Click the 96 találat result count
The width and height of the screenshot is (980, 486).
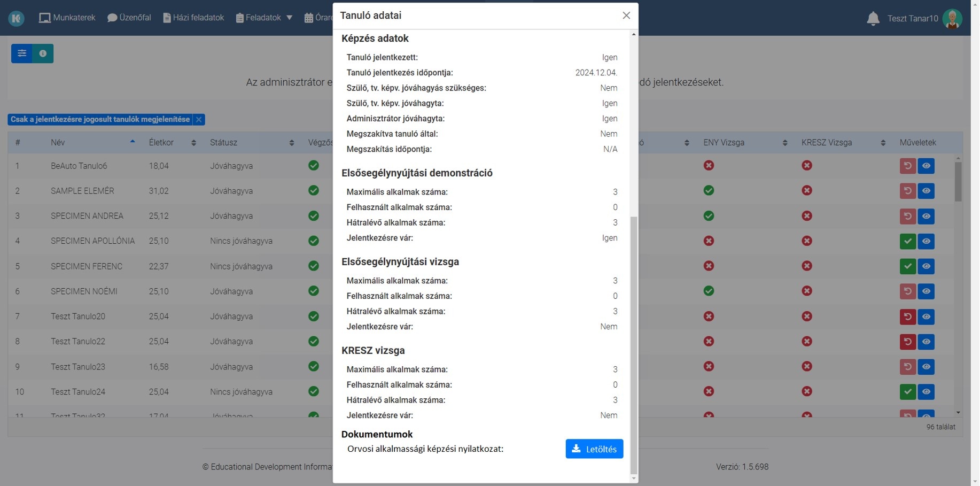point(940,427)
